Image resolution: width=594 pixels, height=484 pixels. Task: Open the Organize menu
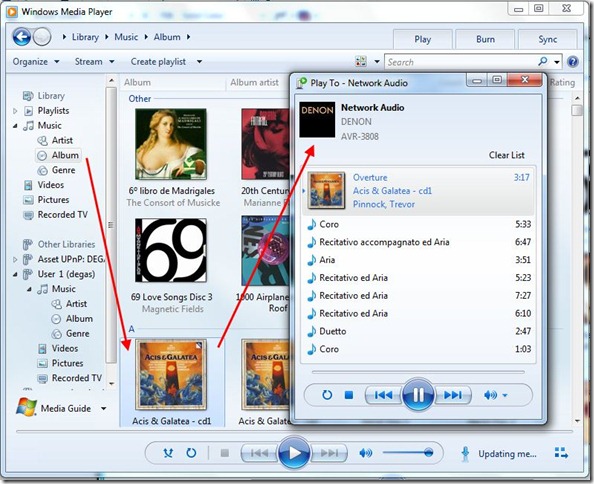pyautogui.click(x=36, y=61)
